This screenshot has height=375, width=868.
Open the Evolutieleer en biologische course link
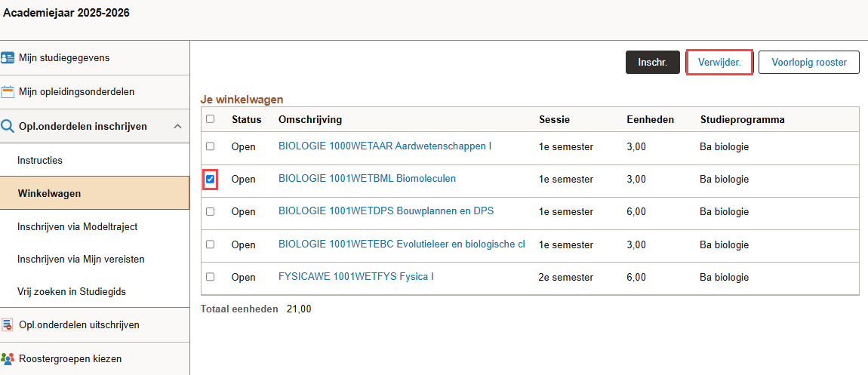pos(402,244)
